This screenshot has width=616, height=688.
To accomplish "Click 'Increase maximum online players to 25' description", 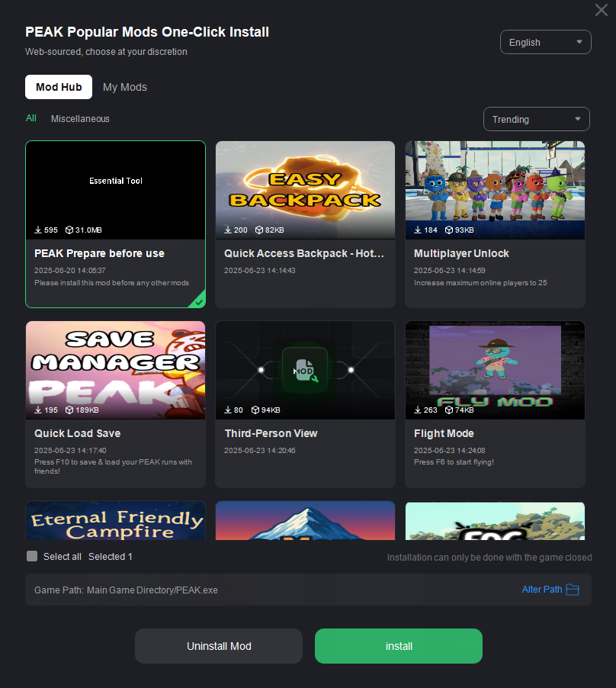I will click(480, 282).
